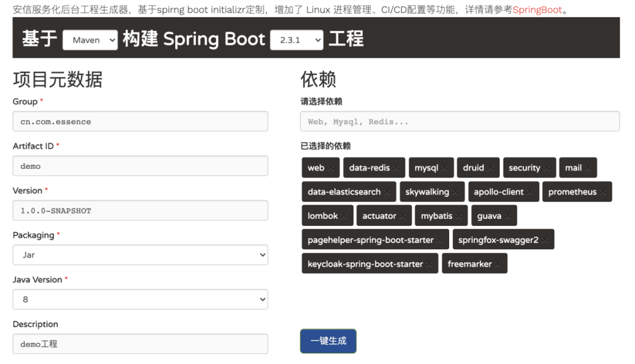Remove the freemarker dependency tag
This screenshot has height=364, width=635.
pyautogui.click(x=498, y=264)
